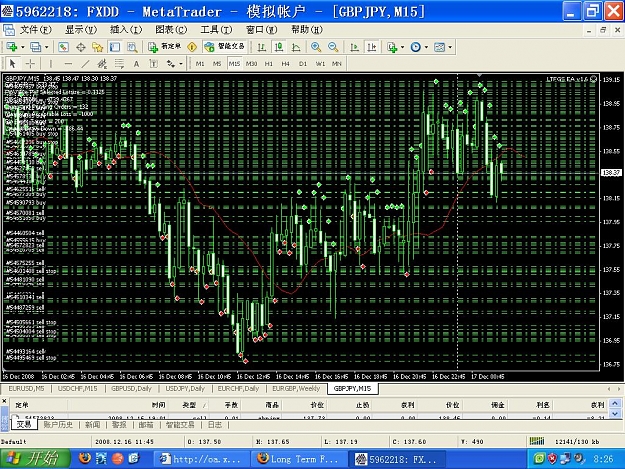Switch to the USDJPY,Daily chart tab
The width and height of the screenshot is (625, 469).
(185, 389)
